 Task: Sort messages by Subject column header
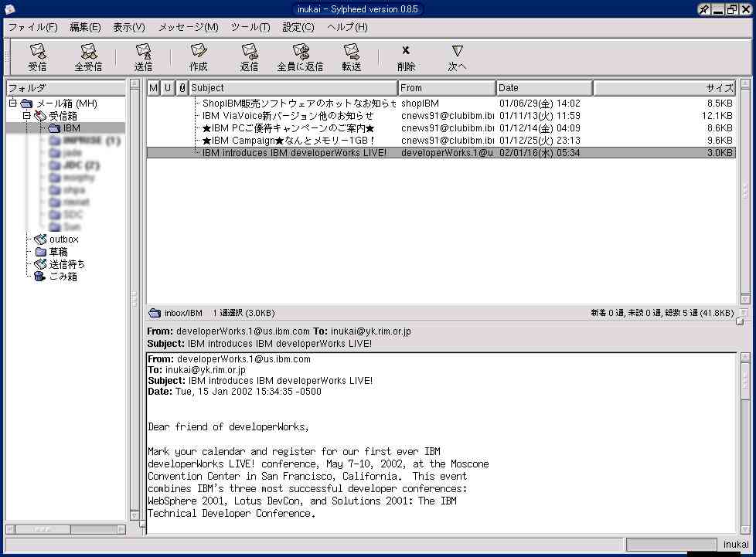click(x=293, y=88)
